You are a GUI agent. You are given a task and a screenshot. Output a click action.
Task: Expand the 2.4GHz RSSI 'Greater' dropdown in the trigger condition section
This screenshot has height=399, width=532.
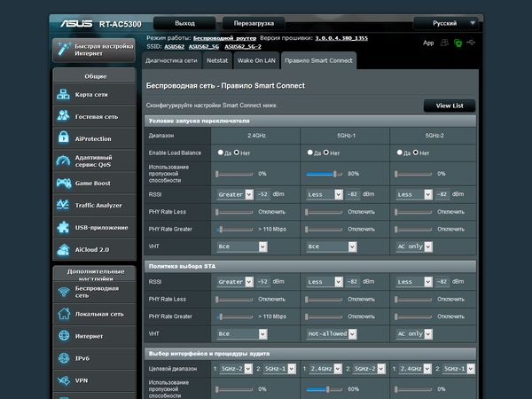tap(235, 193)
